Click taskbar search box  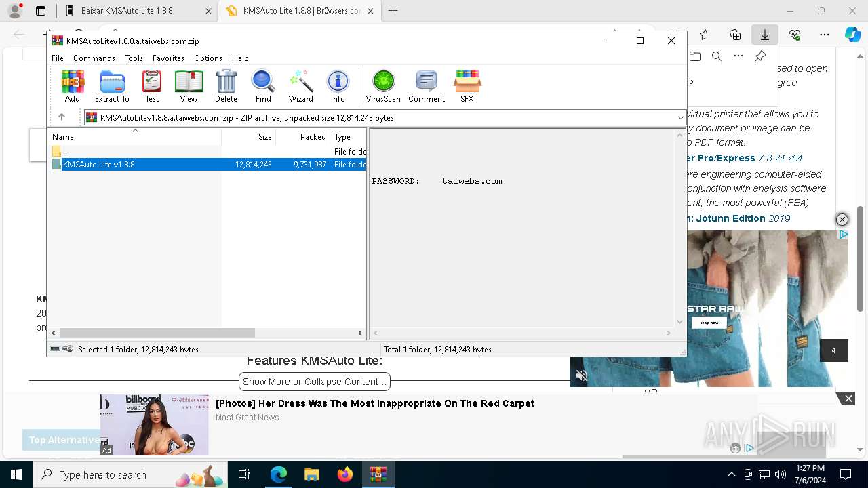(131, 474)
